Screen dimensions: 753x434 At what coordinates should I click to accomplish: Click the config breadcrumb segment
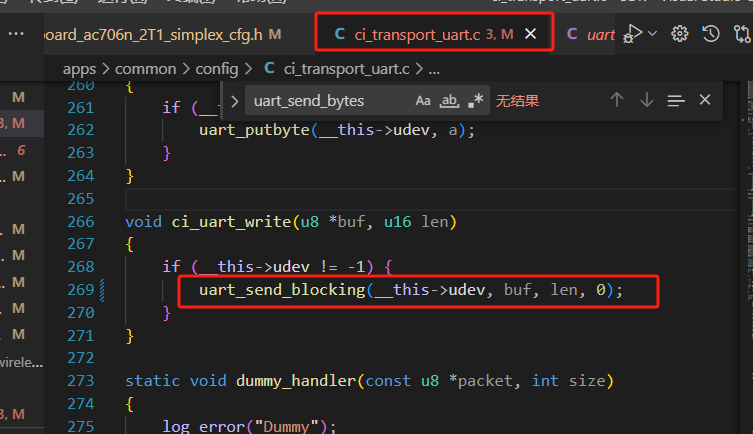point(217,69)
